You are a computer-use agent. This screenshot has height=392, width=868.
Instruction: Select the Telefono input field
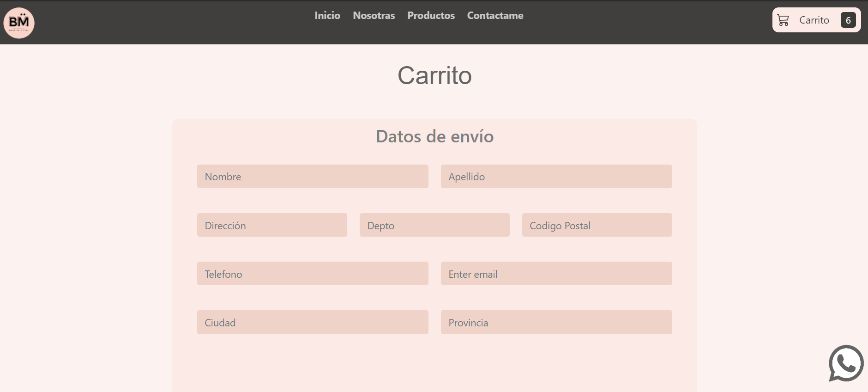pyautogui.click(x=313, y=274)
